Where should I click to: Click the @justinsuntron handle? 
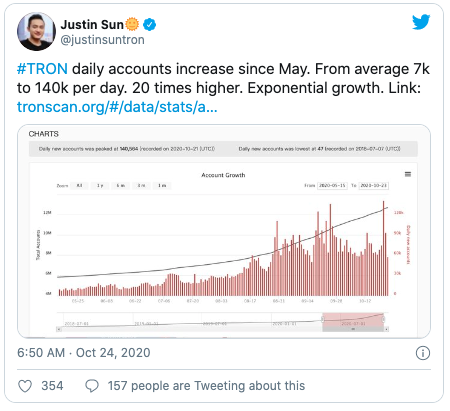(103, 40)
